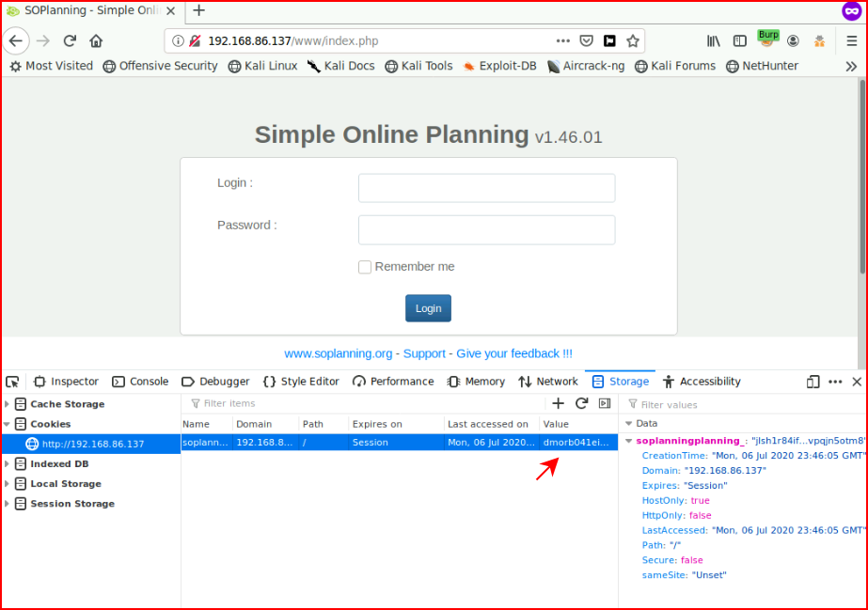868x610 pixels.
Task: Open the Kali Tools bookmark
Action: pyautogui.click(x=419, y=66)
